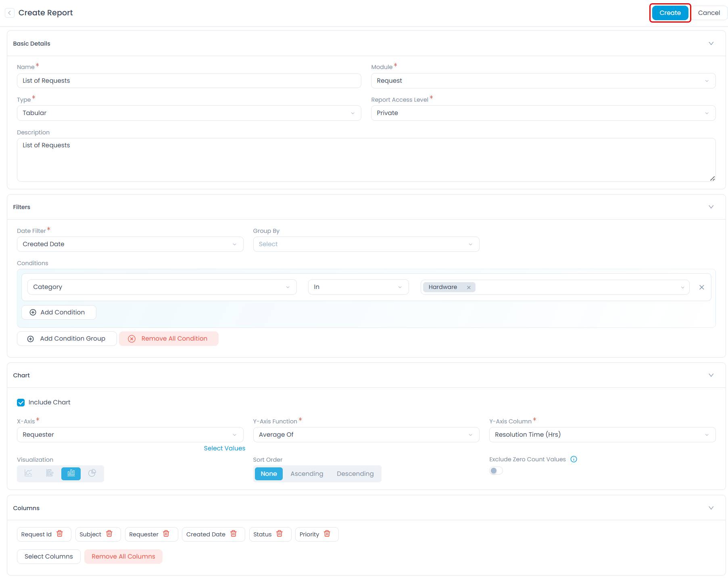Screen dimensions: 728x584
Task: Focus the Name input field
Action: [x=189, y=81]
